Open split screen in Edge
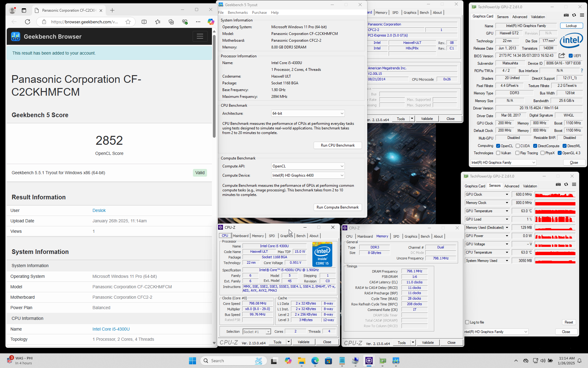 [144, 22]
